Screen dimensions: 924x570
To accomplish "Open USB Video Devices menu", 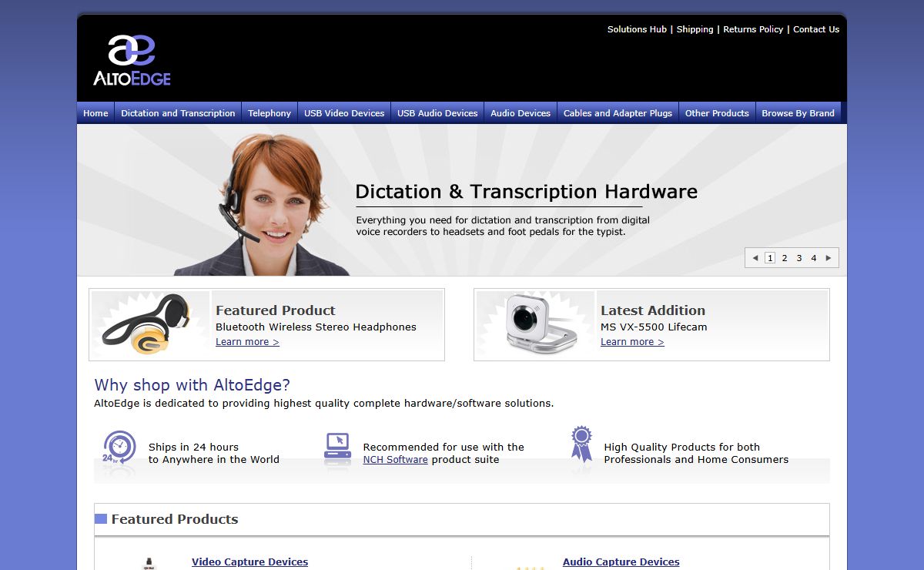I will click(x=344, y=112).
